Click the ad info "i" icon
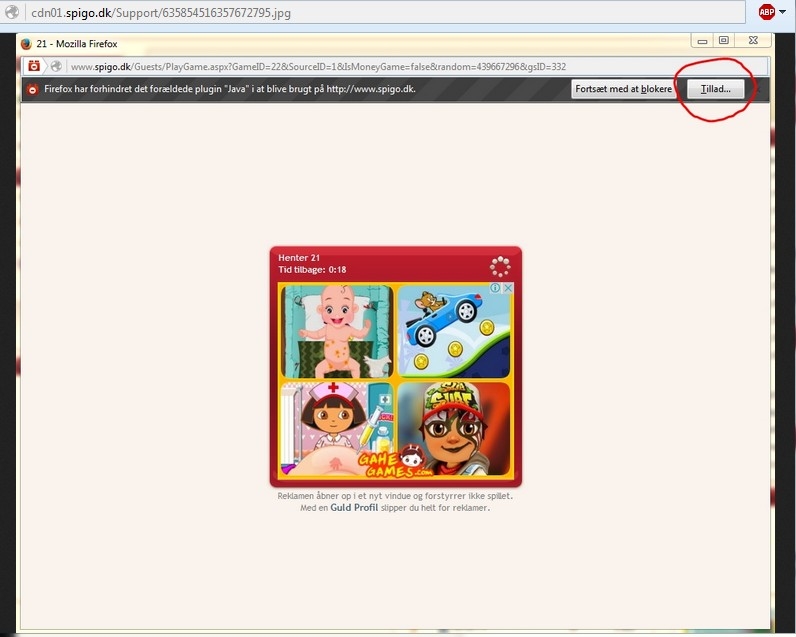The width and height of the screenshot is (796, 637). [x=495, y=288]
